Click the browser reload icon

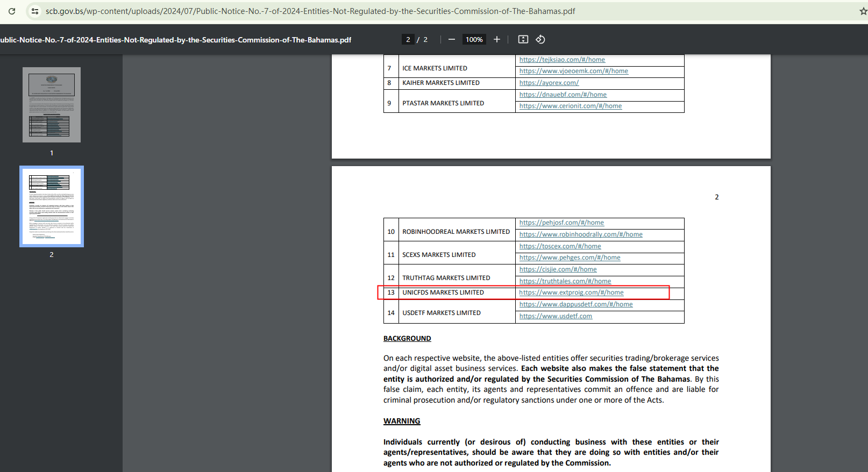click(x=12, y=11)
